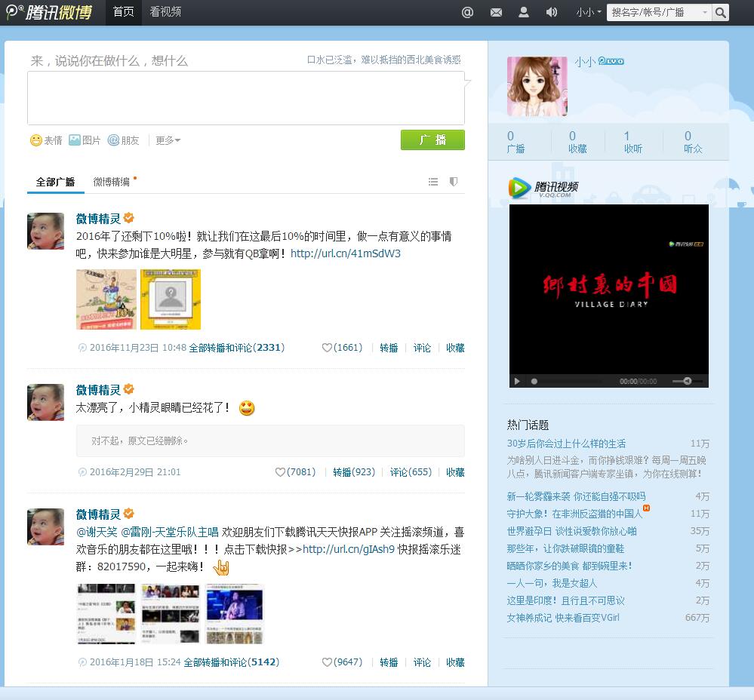Open the @ mentions icon in top bar
This screenshot has width=754, height=700.
pyautogui.click(x=467, y=13)
